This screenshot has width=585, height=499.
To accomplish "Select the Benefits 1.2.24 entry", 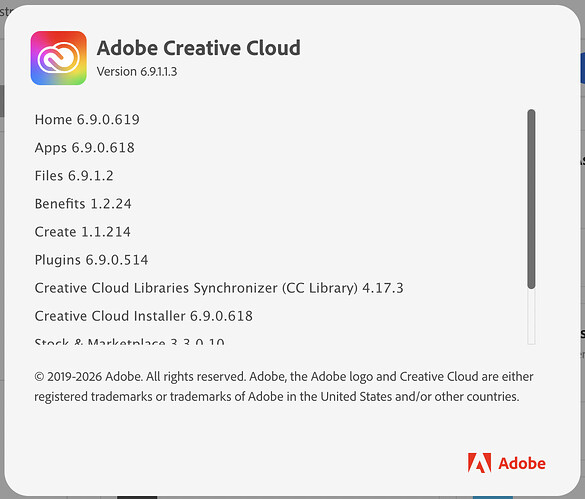I will 83,204.
